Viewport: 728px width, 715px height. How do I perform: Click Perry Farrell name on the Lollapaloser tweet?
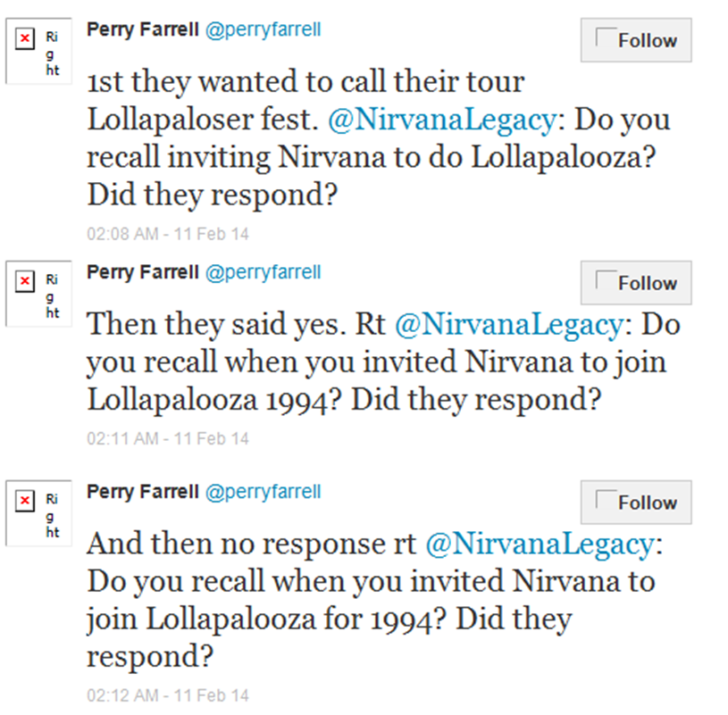click(x=143, y=30)
